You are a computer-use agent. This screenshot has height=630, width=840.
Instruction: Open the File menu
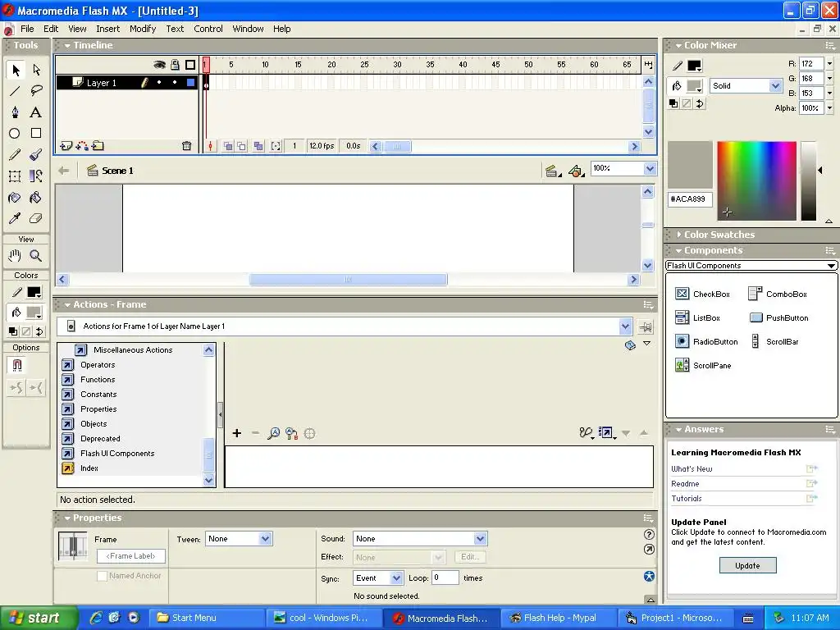pos(27,29)
